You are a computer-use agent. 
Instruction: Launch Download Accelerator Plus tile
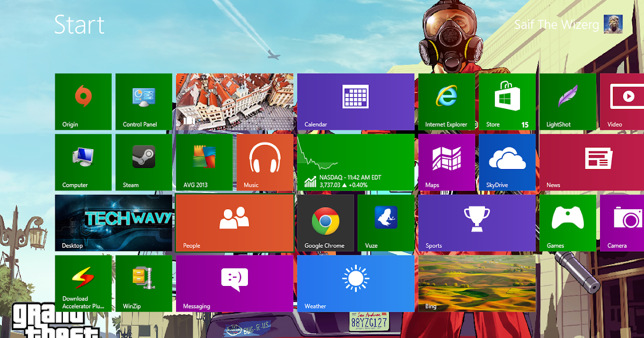83,283
